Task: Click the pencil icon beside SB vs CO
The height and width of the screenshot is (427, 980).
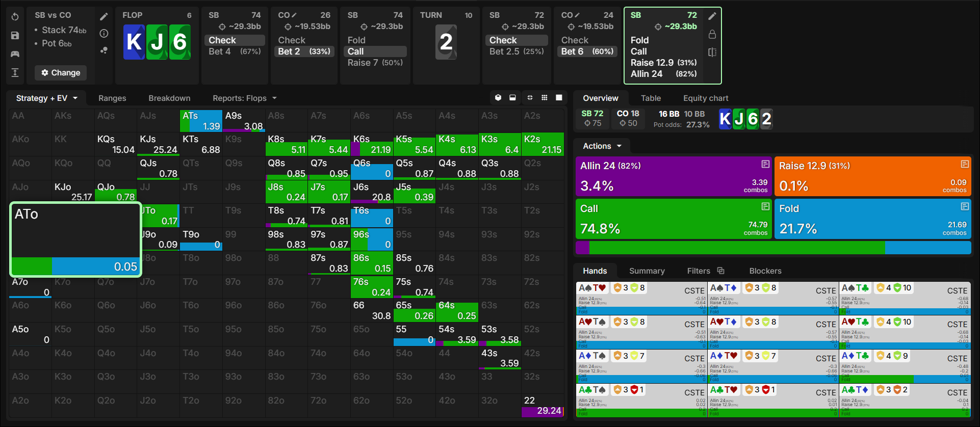Action: 104,16
